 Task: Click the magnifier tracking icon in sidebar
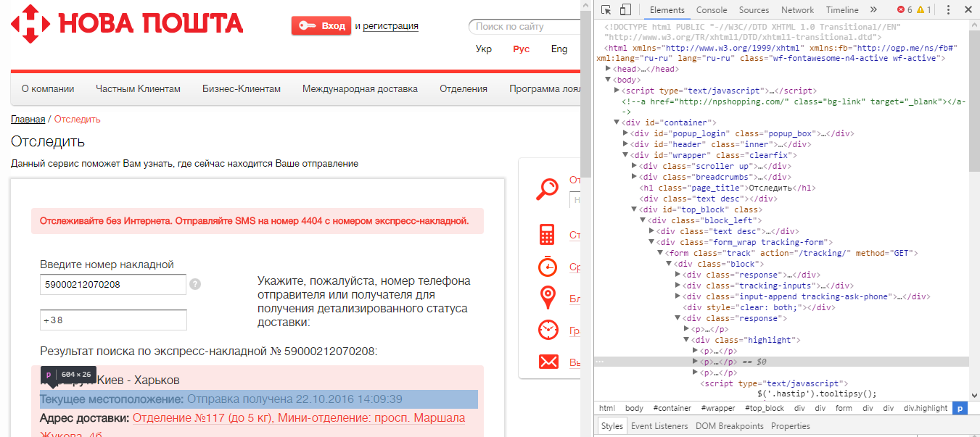[x=548, y=188]
